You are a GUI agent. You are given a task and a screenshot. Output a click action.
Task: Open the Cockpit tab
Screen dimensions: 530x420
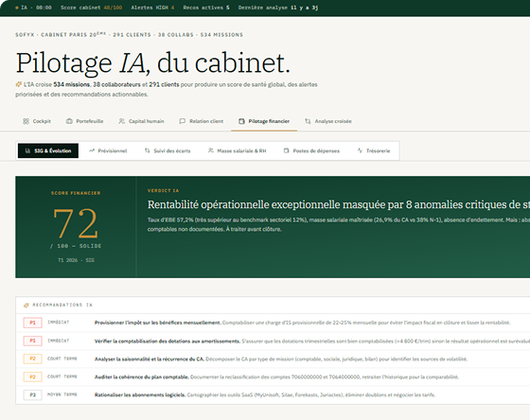(37, 121)
